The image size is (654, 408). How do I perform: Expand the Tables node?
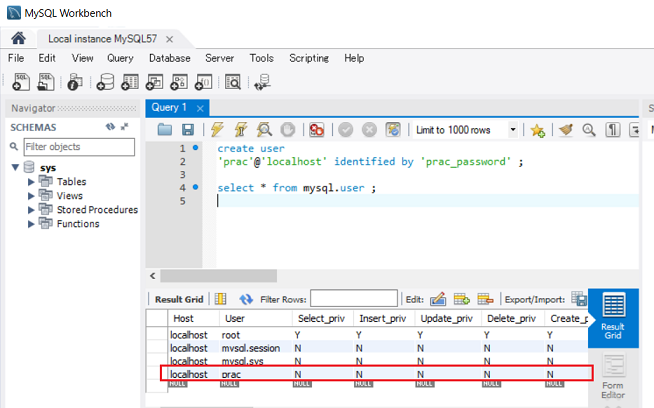[x=31, y=182]
